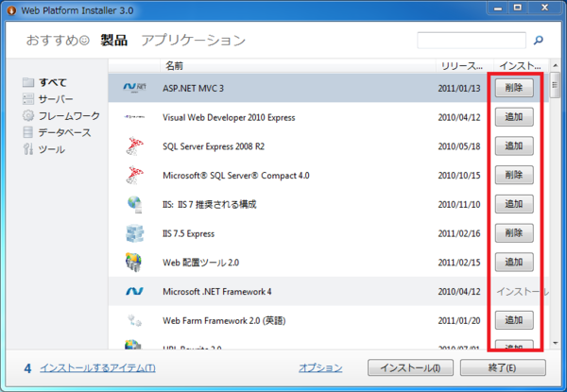Click the SQL Server Compact 4.0 icon

click(134, 175)
